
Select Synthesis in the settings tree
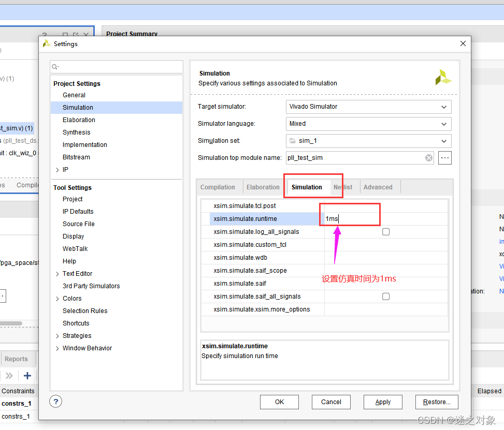[x=77, y=132]
